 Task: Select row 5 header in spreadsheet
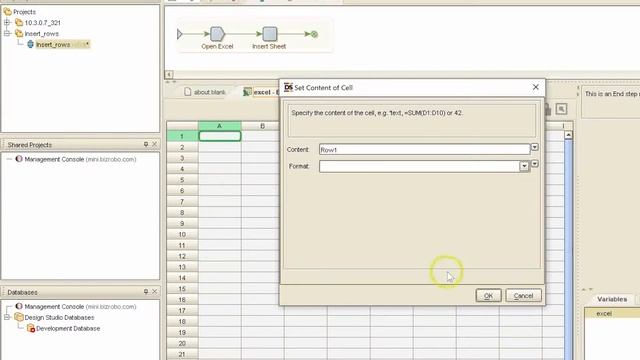click(x=182, y=180)
